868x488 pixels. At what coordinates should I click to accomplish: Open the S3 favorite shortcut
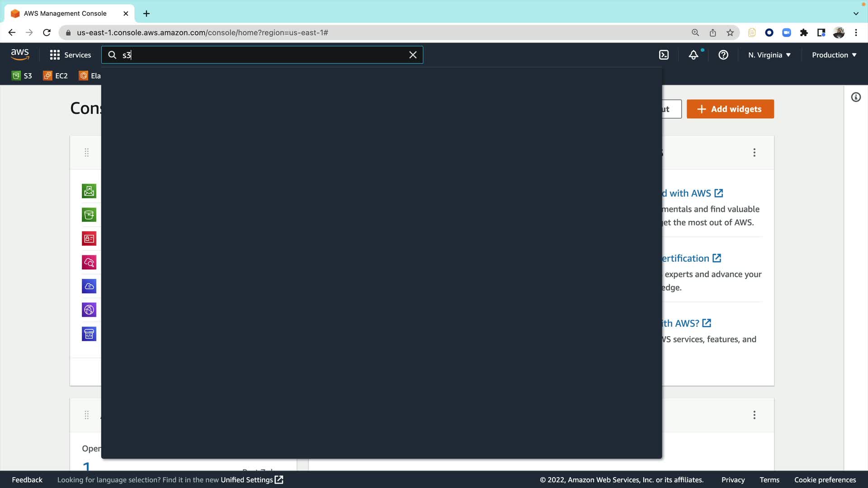click(x=22, y=75)
